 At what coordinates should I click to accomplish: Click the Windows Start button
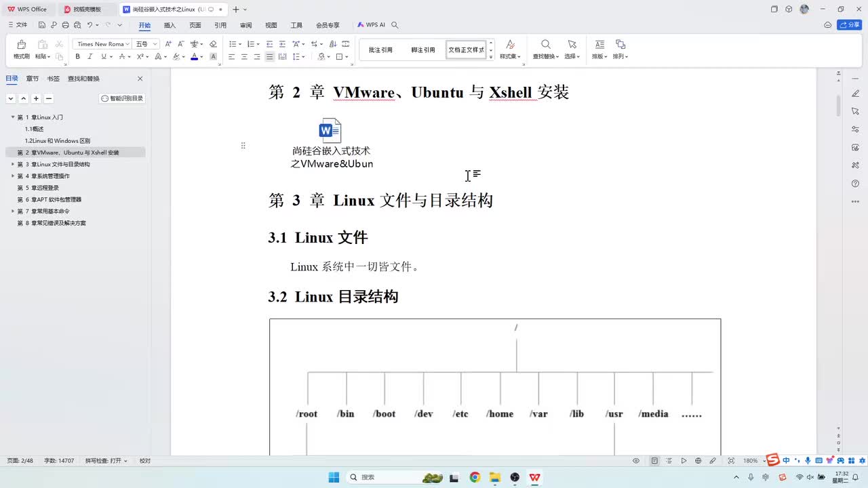tap(334, 477)
